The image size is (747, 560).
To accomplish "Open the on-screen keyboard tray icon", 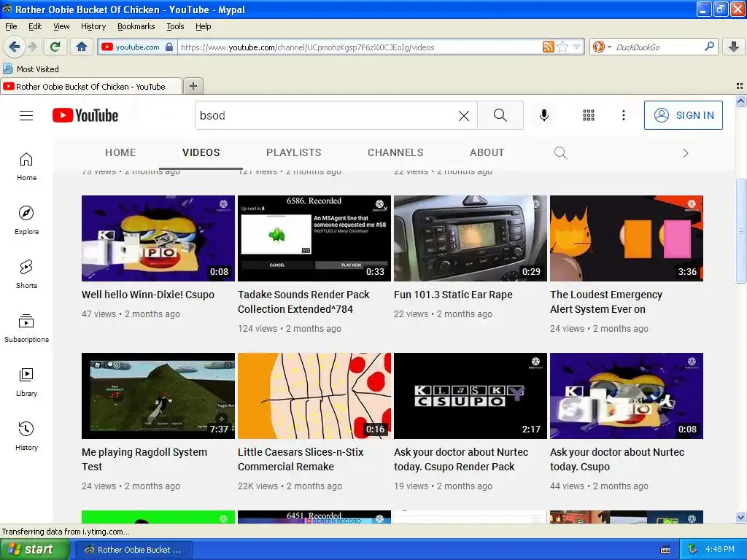I will click(x=665, y=550).
